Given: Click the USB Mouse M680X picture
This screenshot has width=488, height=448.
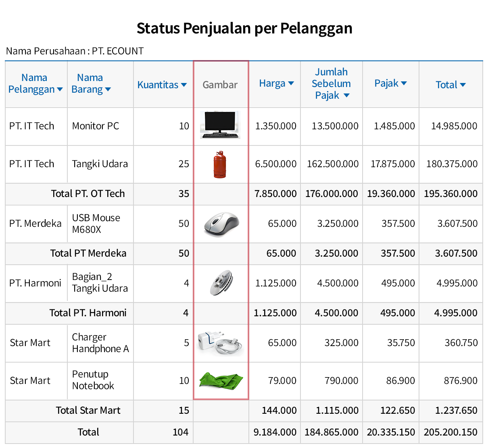Looking at the screenshot, I should 220,224.
